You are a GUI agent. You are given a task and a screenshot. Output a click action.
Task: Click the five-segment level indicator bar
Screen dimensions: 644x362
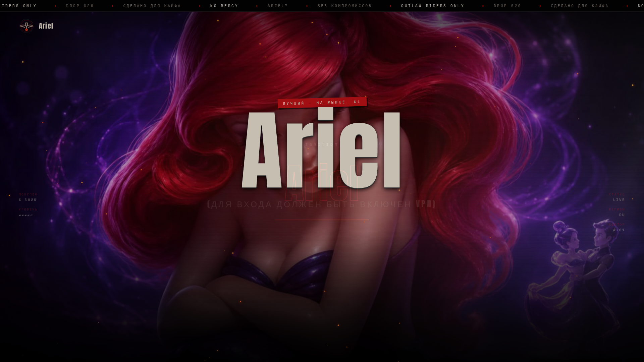(26, 215)
